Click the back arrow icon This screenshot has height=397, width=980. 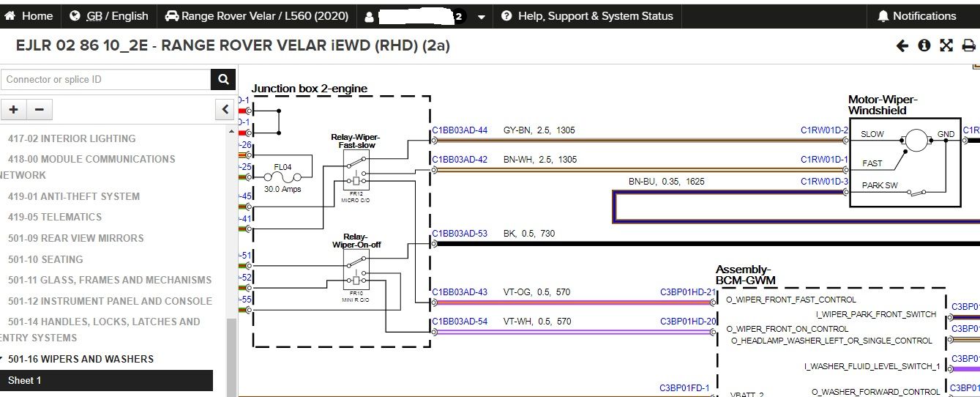[902, 45]
